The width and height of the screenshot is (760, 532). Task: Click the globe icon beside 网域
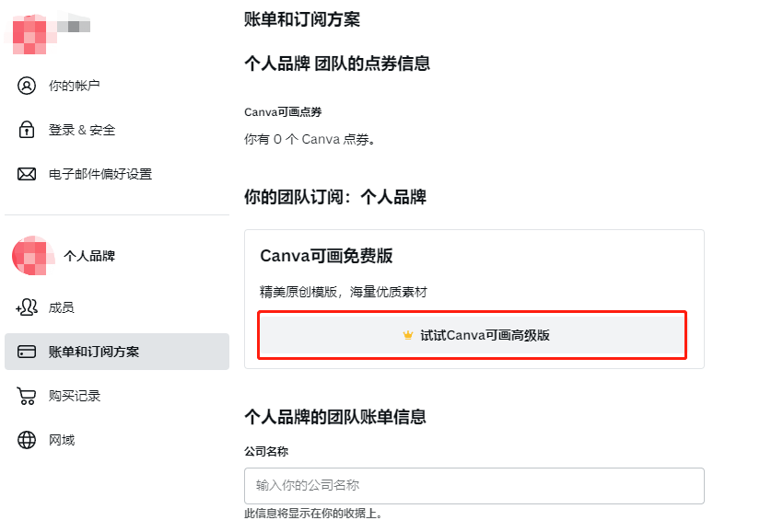27,440
